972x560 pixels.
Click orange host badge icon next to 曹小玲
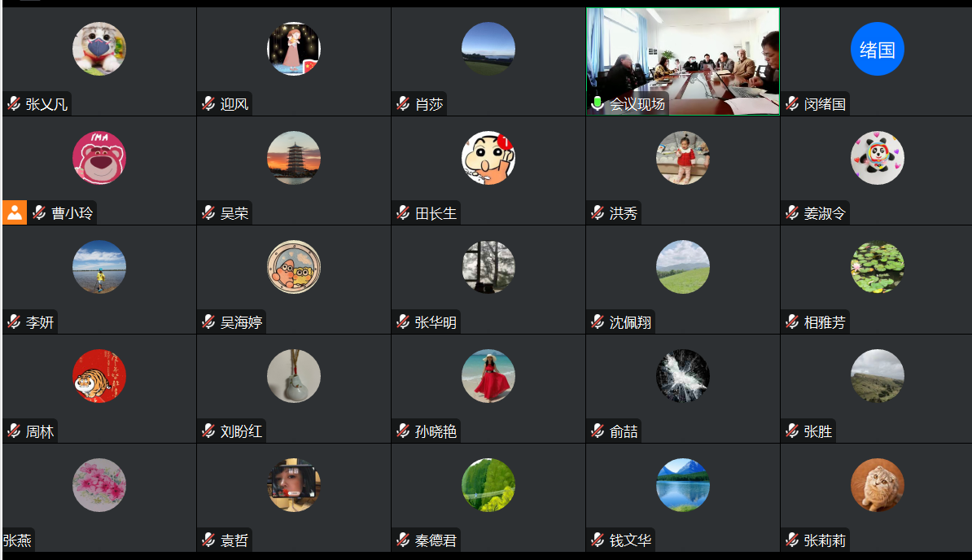[x=15, y=212]
